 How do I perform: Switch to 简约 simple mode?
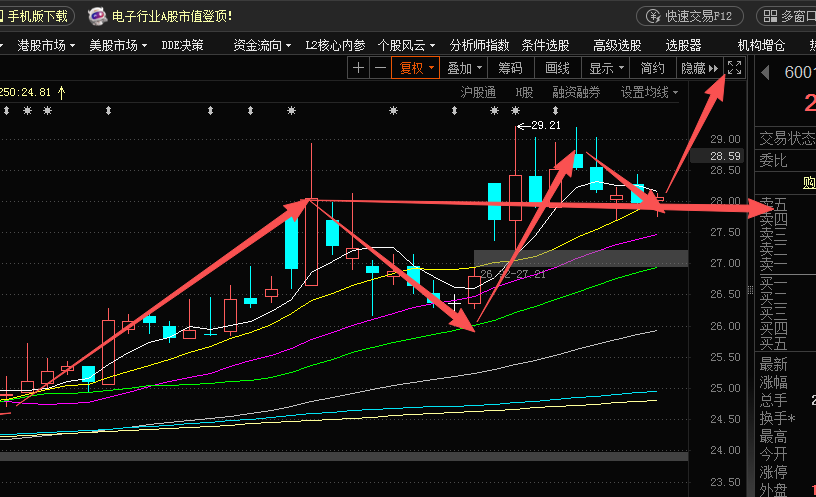pos(653,68)
